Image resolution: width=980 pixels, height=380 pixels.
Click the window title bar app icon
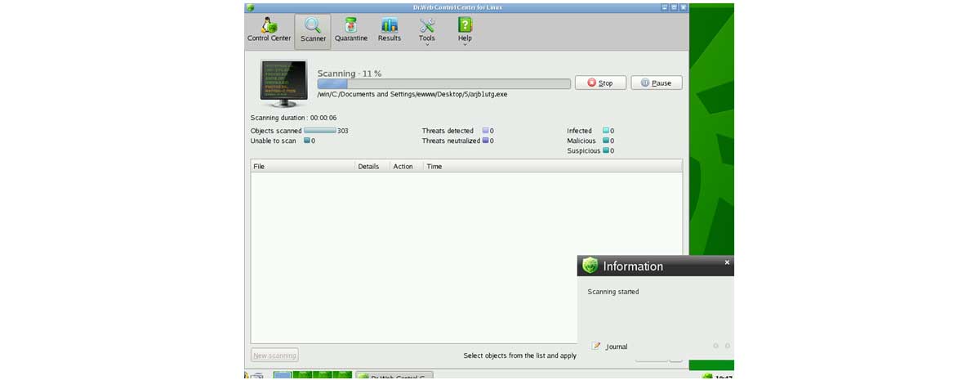(250, 7)
